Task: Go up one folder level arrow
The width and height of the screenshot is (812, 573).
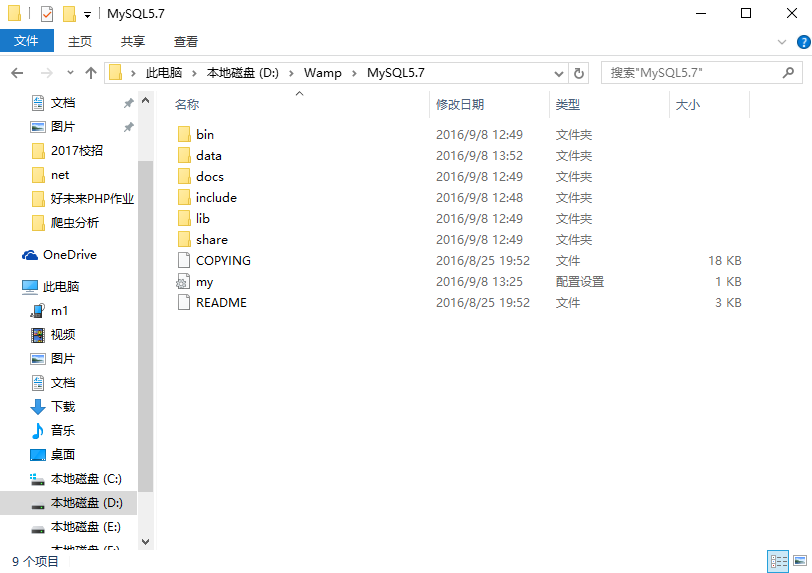Action: [x=91, y=73]
